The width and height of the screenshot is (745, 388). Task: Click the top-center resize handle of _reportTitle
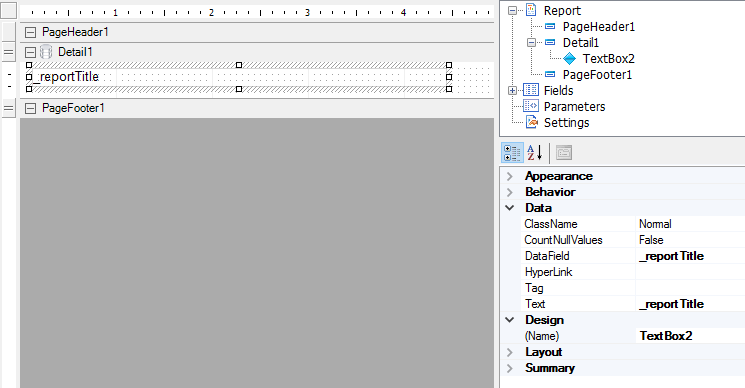239,65
